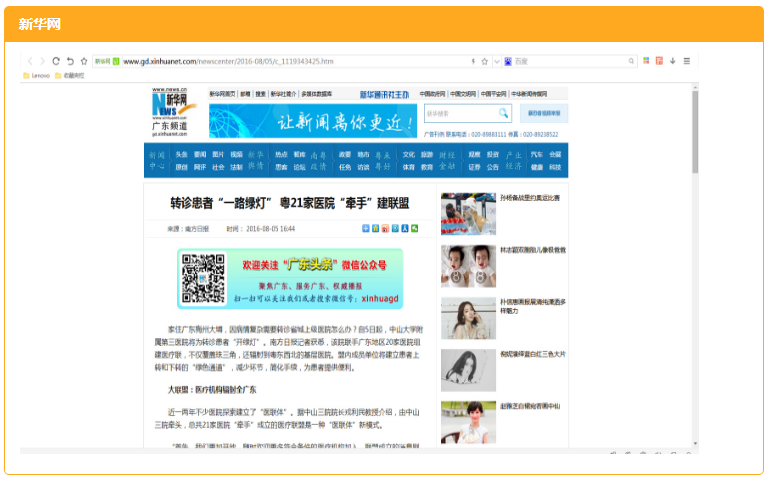Open the 中国政府网 link
Screen dimensions: 768x480
point(432,94)
